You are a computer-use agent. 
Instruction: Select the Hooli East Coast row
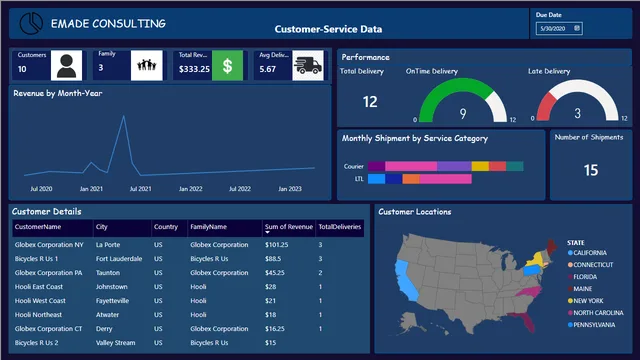coord(188,287)
